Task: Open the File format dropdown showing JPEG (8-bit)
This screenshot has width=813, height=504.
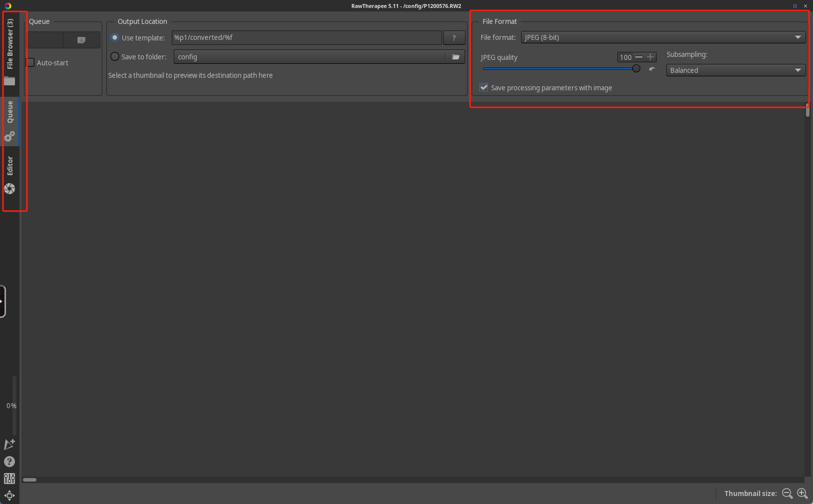Action: pyautogui.click(x=663, y=37)
